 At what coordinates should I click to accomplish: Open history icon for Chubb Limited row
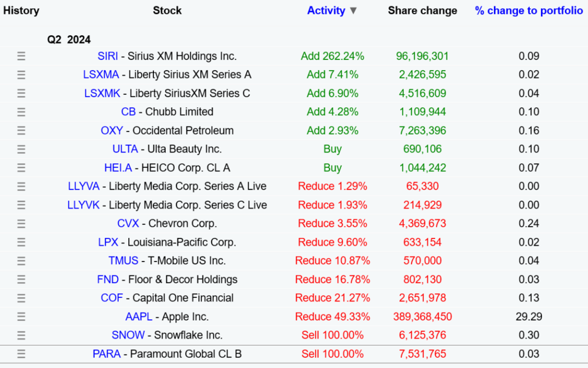point(21,112)
